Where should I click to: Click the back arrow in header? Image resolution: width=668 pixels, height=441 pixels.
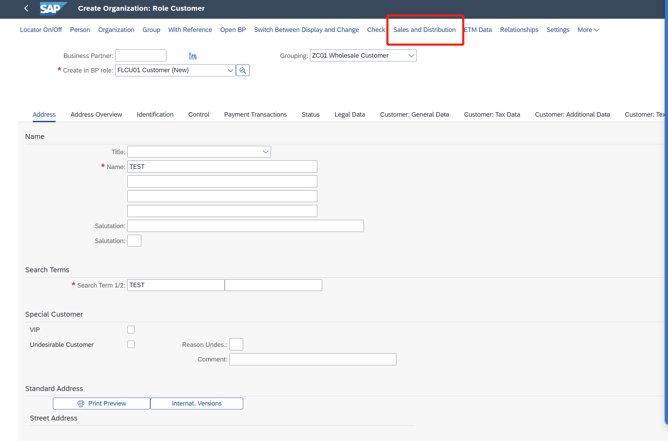pyautogui.click(x=26, y=8)
